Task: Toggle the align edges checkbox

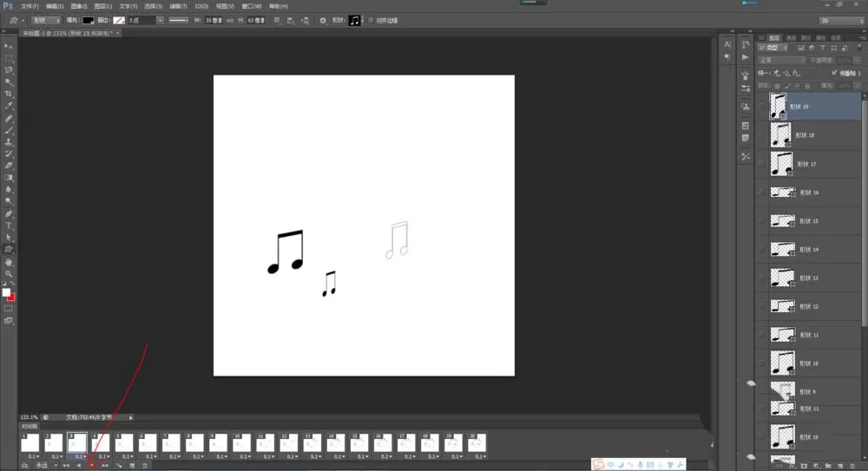Action: [371, 21]
